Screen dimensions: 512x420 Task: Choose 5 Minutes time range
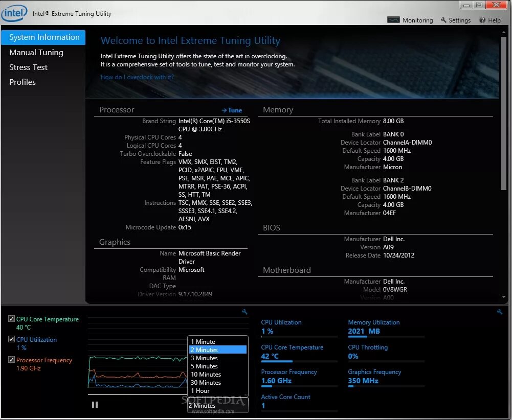click(218, 366)
